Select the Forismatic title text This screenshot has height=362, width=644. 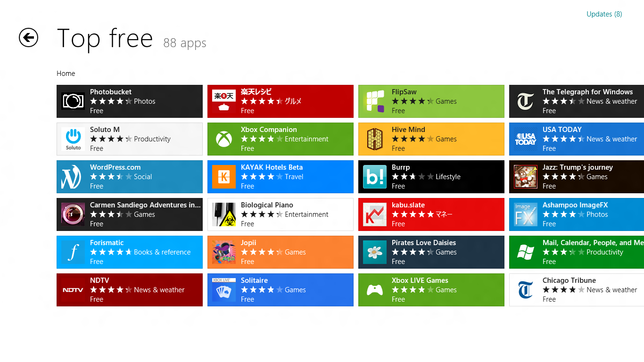pyautogui.click(x=107, y=243)
